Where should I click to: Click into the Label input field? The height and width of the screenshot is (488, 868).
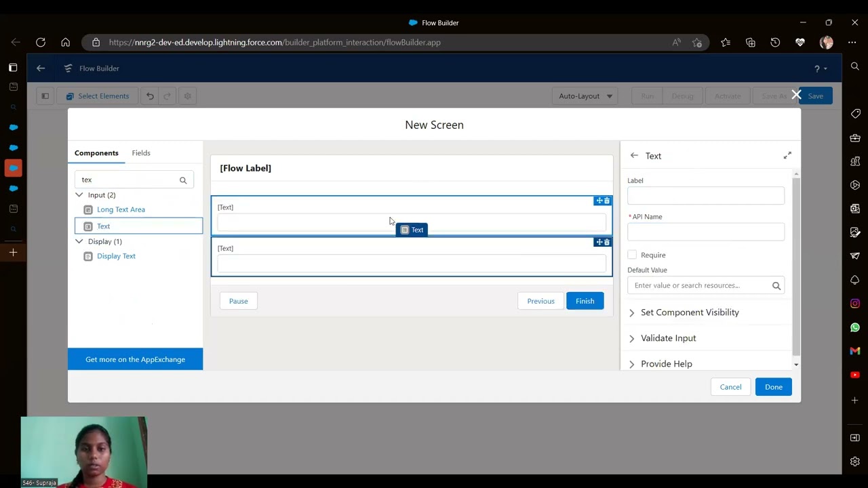[706, 196]
